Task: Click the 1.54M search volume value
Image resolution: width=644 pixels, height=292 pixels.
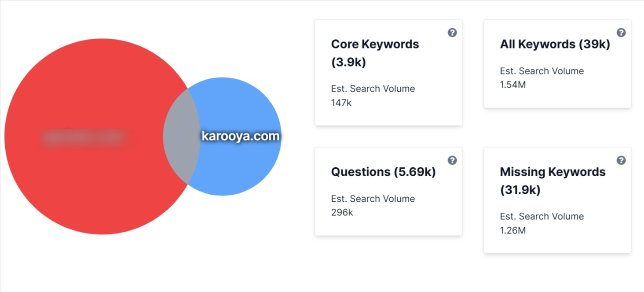Action: coord(513,85)
